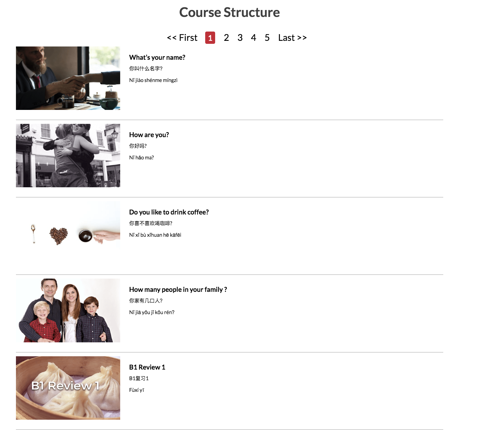Image resolution: width=504 pixels, height=430 pixels.
Task: Go to the last page via 'Last >>'
Action: click(x=292, y=38)
